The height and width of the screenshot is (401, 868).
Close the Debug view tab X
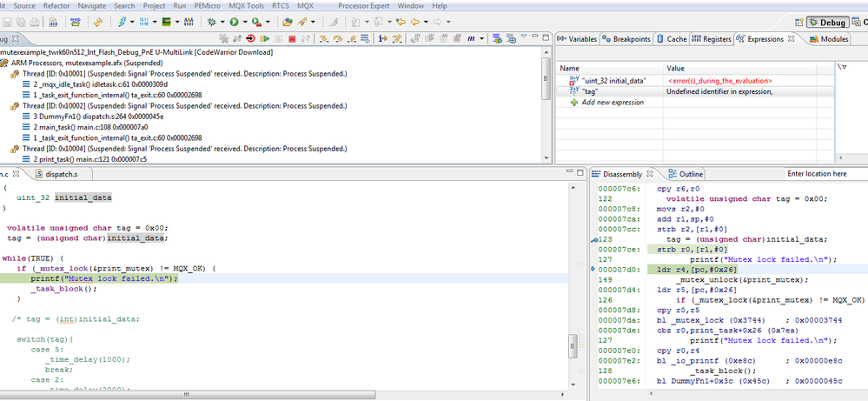[x=16, y=39]
